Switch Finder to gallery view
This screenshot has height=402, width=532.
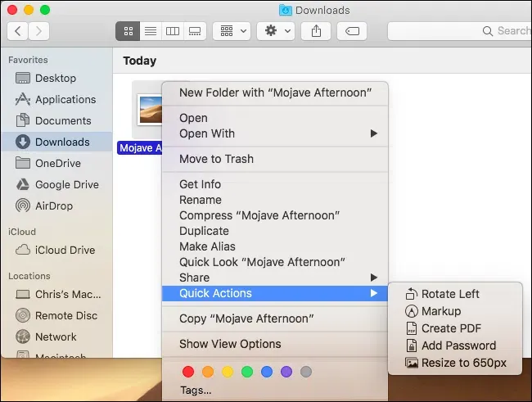click(195, 31)
